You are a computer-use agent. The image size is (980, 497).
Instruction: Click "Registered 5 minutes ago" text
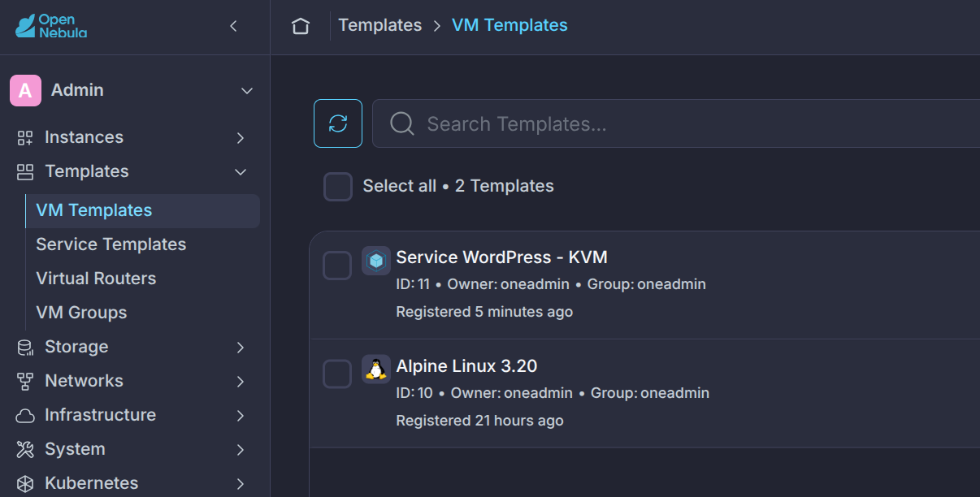[x=484, y=312]
